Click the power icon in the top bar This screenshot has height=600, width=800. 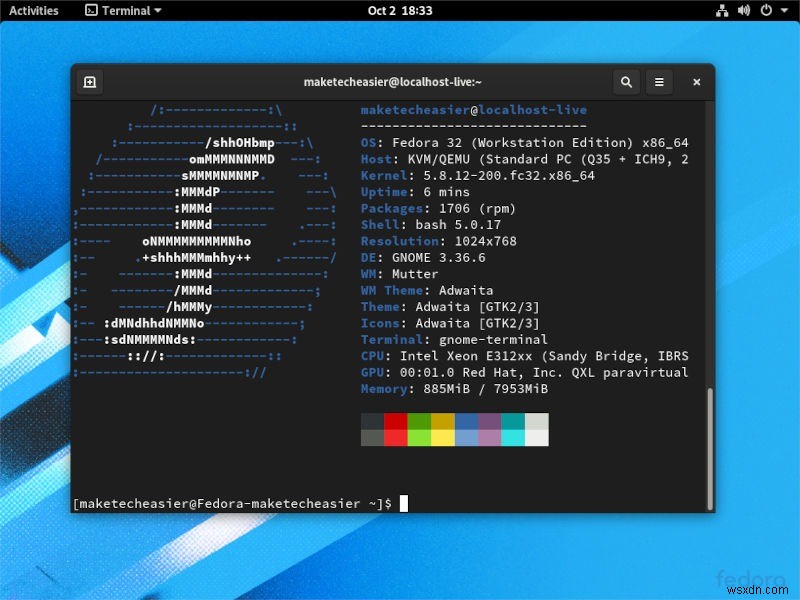766,11
